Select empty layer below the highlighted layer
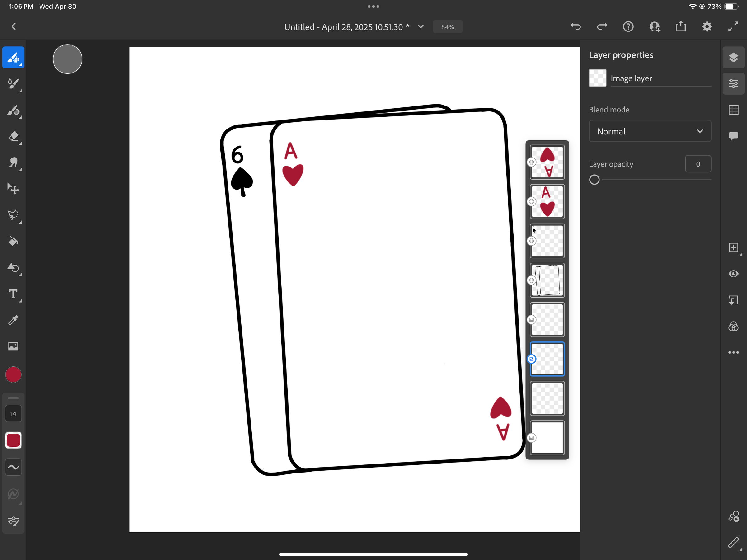747x560 pixels. coord(547,398)
